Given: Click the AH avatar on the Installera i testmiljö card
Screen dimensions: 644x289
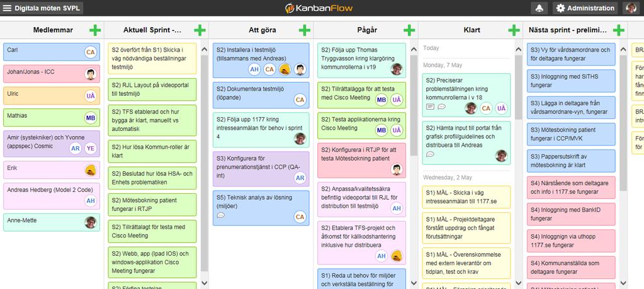Looking at the screenshot, I should [254, 69].
